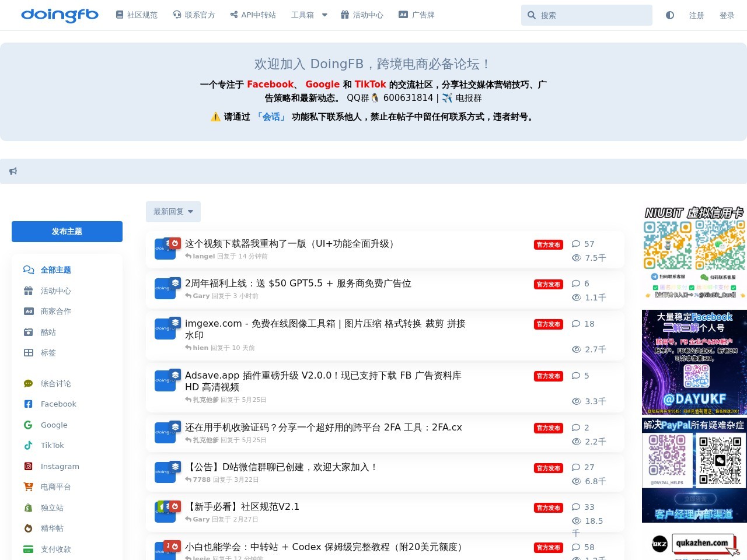Open 活动中心 in the top navigation
The image size is (747, 560).
pyautogui.click(x=362, y=15)
